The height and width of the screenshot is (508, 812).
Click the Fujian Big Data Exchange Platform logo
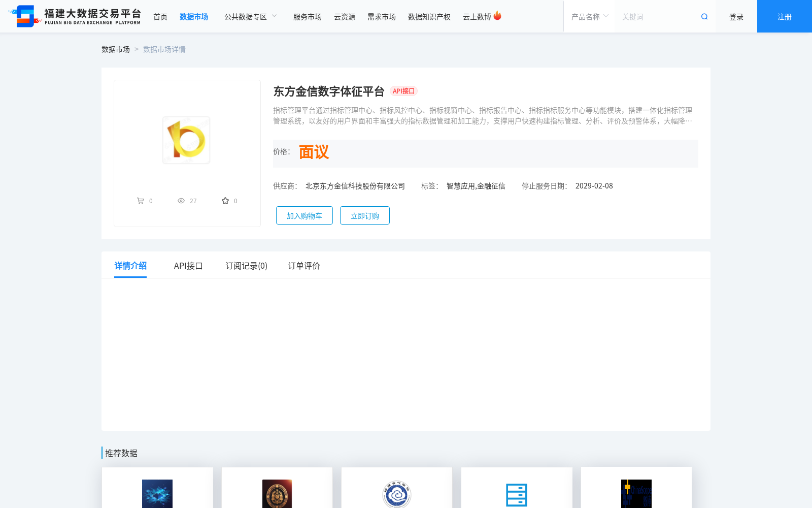click(75, 16)
